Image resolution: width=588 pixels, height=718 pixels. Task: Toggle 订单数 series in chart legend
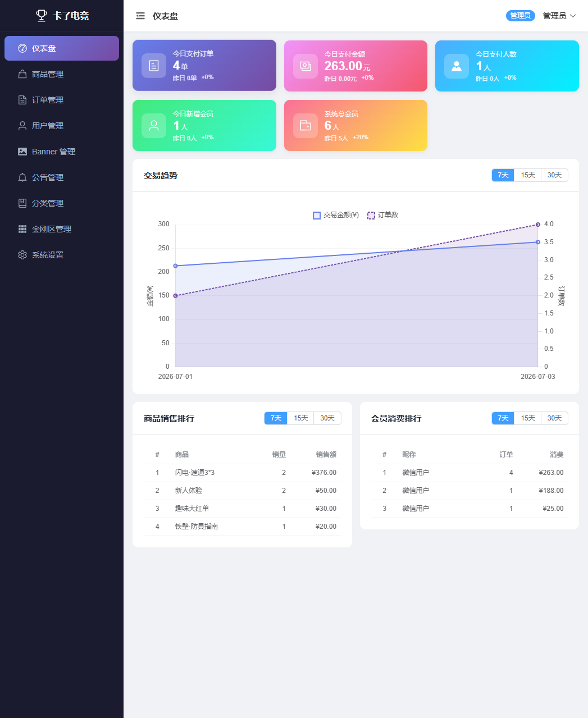[x=382, y=215]
